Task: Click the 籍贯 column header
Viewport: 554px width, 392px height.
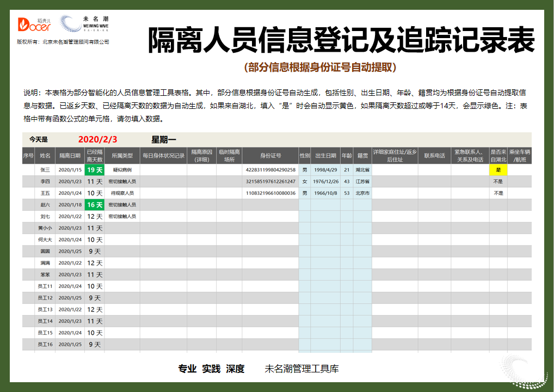Action: point(362,155)
